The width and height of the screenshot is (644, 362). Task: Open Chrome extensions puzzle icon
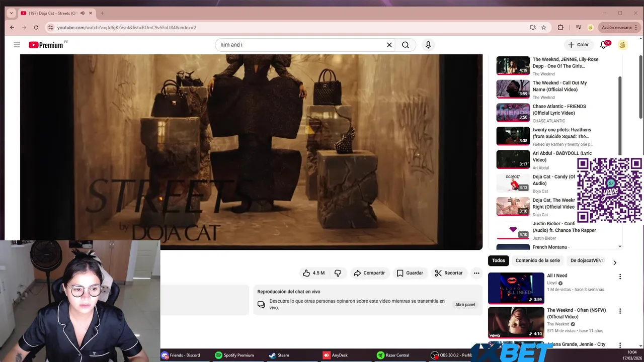pyautogui.click(x=560, y=28)
